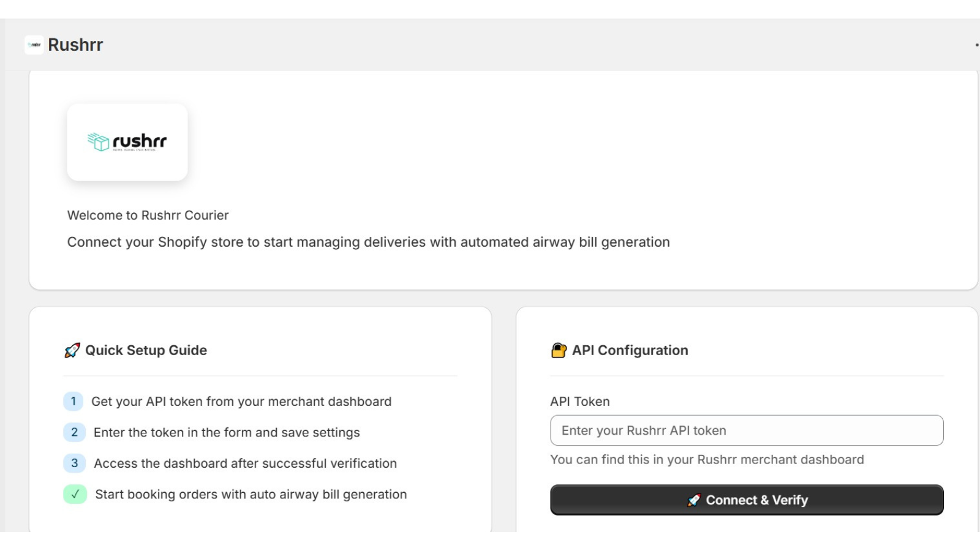Screen dimensions: 980x551
Task: Click the merchant dashboard hint below token field
Action: coord(707,460)
